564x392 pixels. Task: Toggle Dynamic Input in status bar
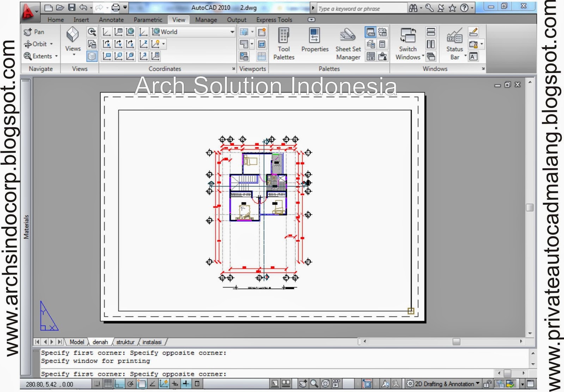coord(175,384)
